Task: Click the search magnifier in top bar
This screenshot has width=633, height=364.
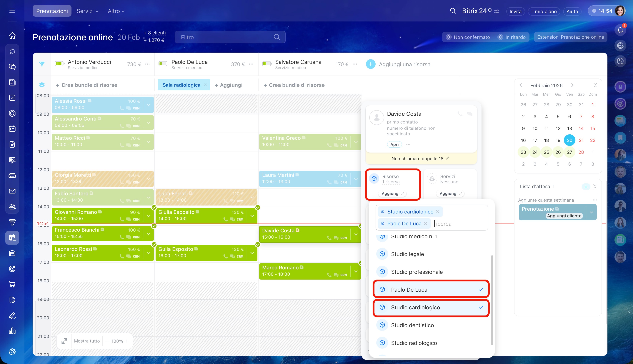Action: pos(453,11)
